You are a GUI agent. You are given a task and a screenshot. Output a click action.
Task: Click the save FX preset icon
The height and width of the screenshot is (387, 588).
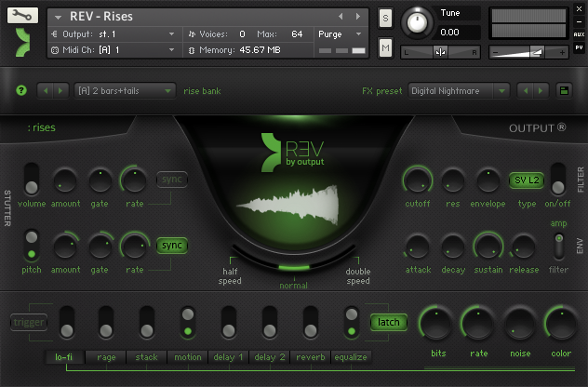point(564,90)
